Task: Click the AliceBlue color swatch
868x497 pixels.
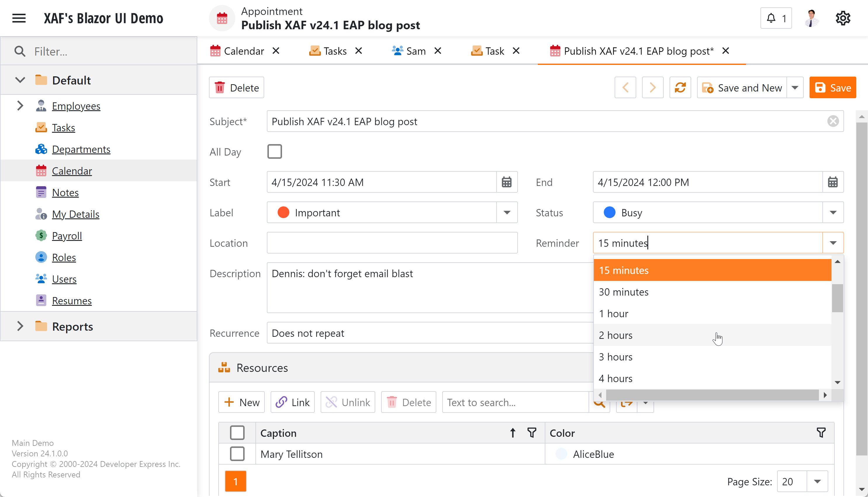Action: [561, 454]
